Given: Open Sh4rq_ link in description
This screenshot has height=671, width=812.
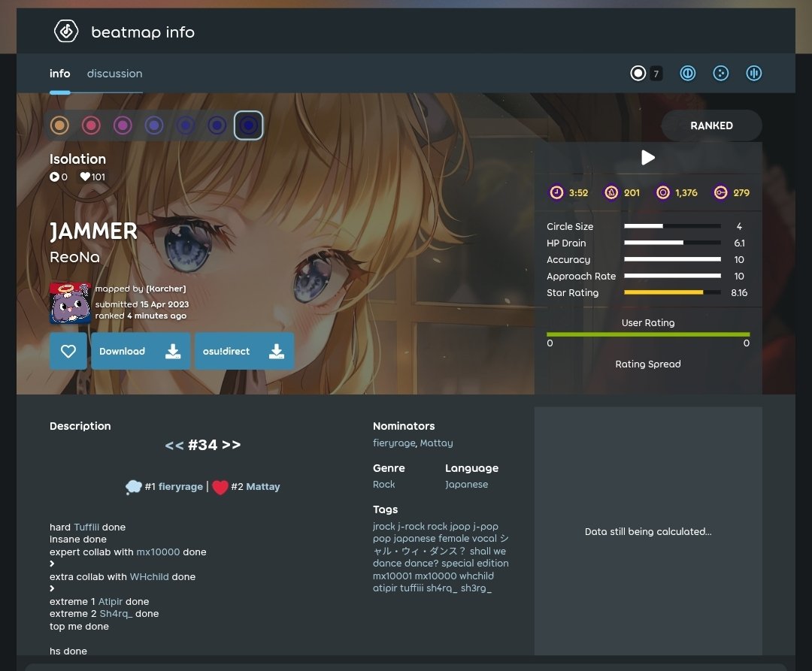Looking at the screenshot, I should (116, 614).
